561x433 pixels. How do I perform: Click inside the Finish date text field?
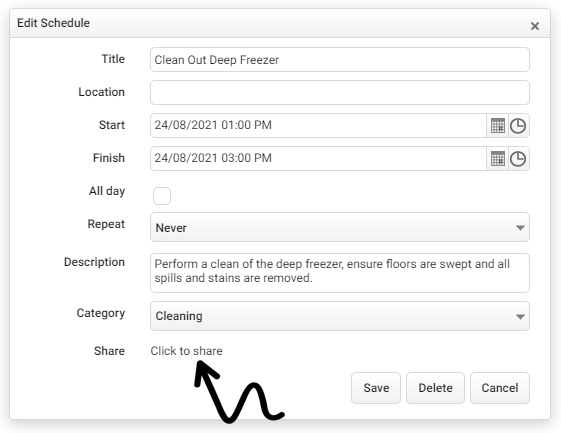point(318,159)
